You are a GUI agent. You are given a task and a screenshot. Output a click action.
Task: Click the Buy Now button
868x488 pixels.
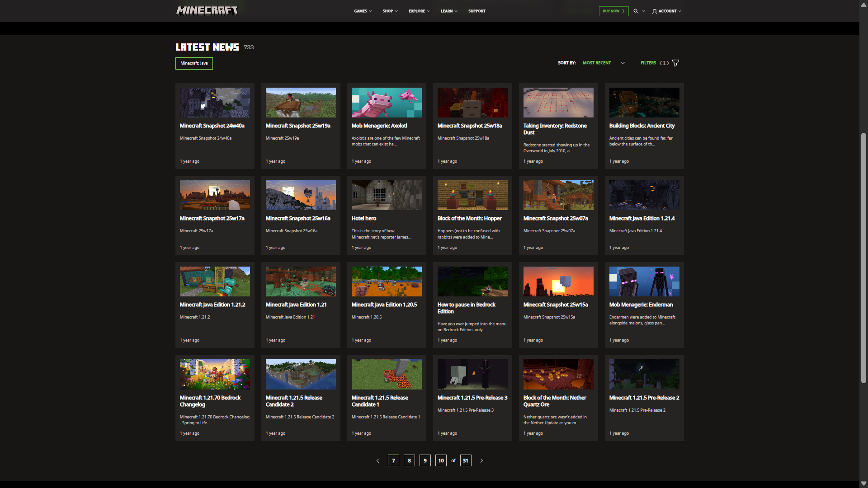coord(613,11)
